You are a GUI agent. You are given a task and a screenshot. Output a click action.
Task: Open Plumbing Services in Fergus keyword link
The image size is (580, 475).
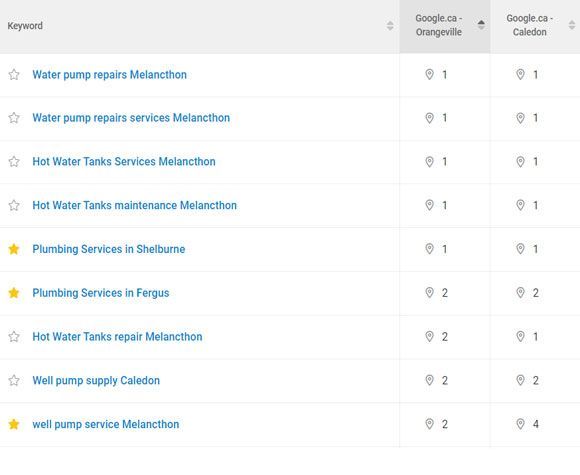tap(101, 293)
